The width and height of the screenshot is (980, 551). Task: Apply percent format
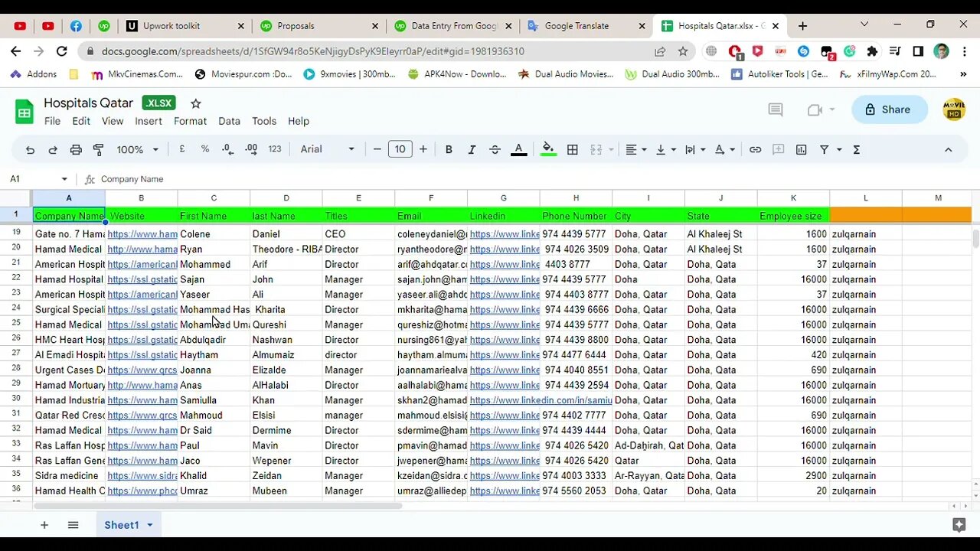click(x=205, y=149)
